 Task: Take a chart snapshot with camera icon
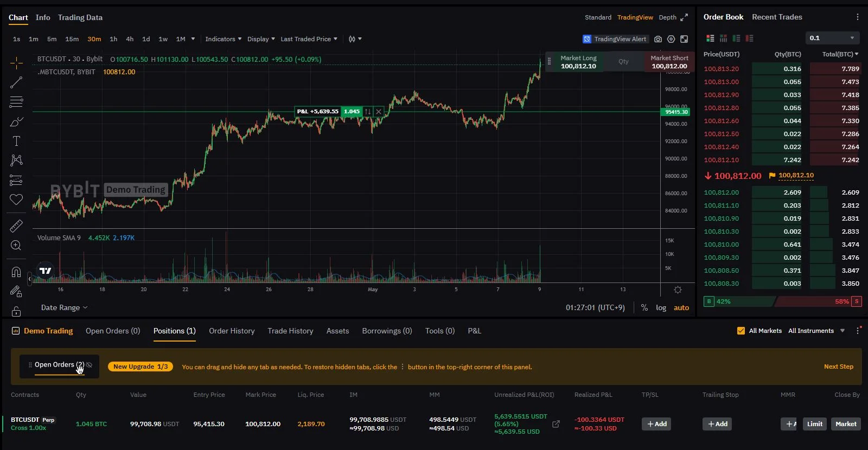pos(658,39)
